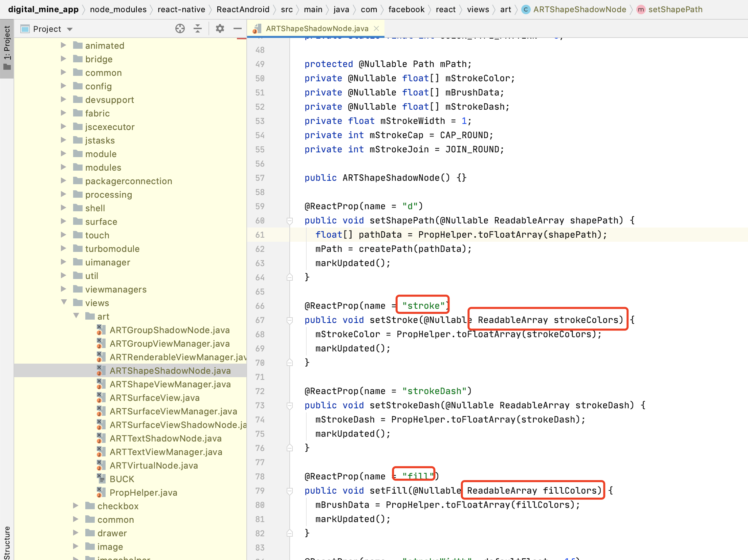Fold setFill method at line 79
Screen dimensions: 748x560
(290, 491)
